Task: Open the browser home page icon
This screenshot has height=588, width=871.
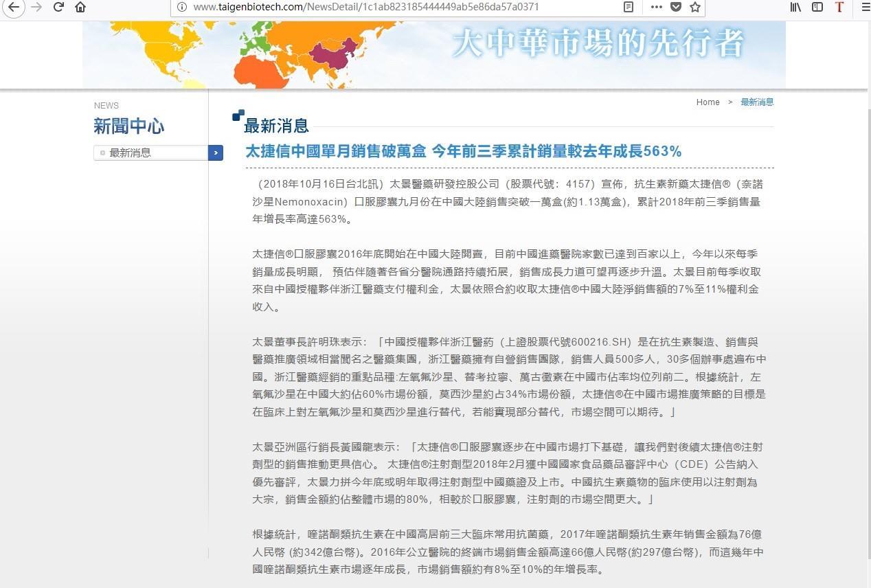Action: pyautogui.click(x=80, y=7)
